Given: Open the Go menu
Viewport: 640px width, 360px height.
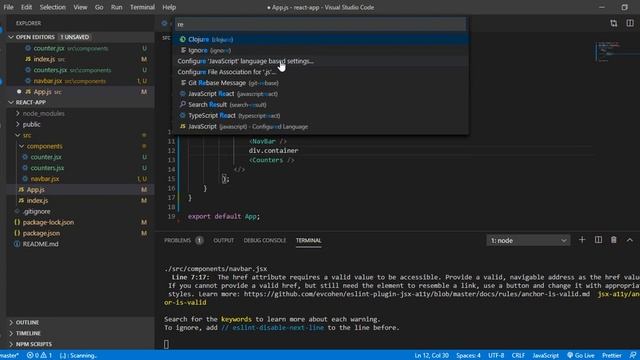Looking at the screenshot, I should click(x=99, y=7).
